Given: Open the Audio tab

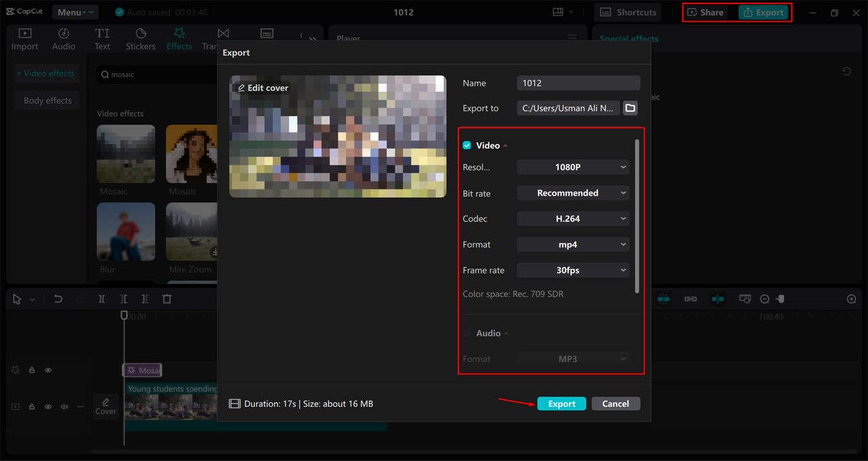Looking at the screenshot, I should click(x=64, y=39).
